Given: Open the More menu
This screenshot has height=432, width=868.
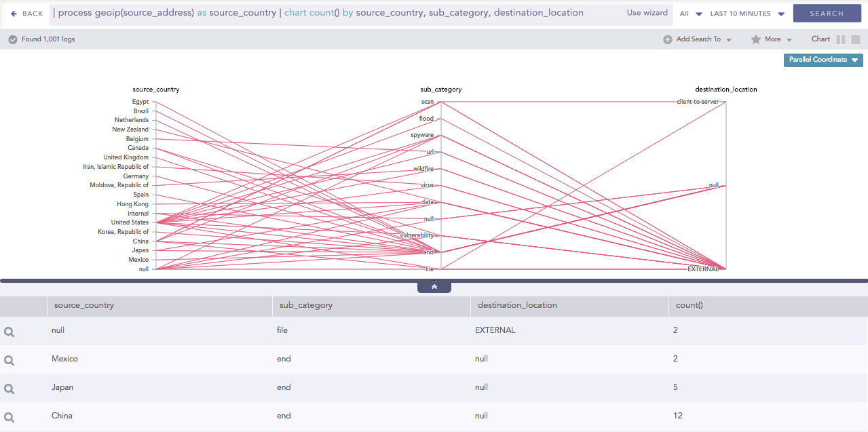Looking at the screenshot, I should (772, 39).
